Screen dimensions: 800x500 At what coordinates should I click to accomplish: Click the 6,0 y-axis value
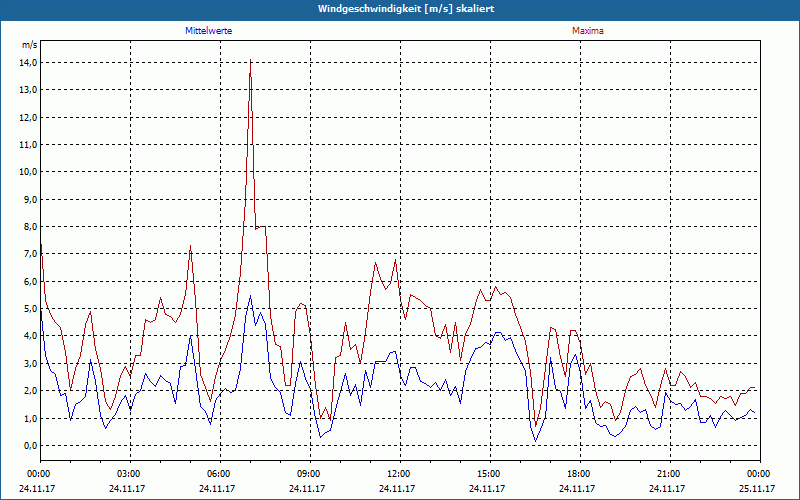pyautogui.click(x=31, y=282)
